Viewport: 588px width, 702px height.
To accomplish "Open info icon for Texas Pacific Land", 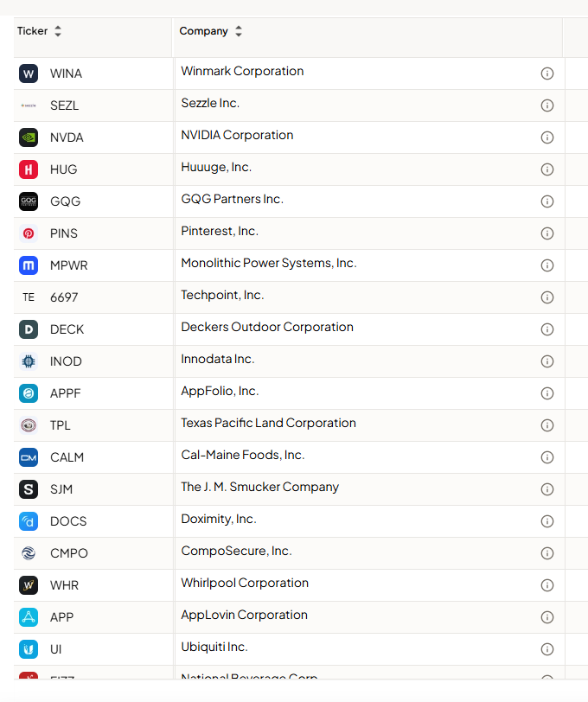I will [547, 425].
